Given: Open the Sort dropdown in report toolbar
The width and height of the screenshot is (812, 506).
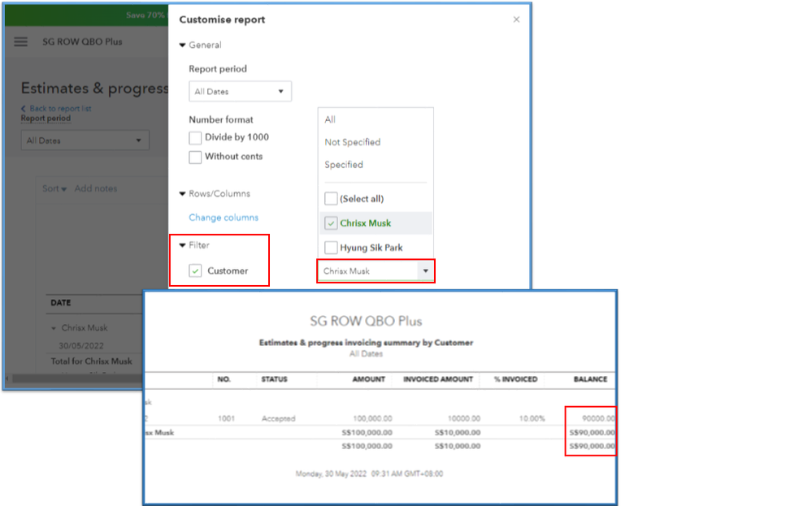Looking at the screenshot, I should tap(54, 189).
